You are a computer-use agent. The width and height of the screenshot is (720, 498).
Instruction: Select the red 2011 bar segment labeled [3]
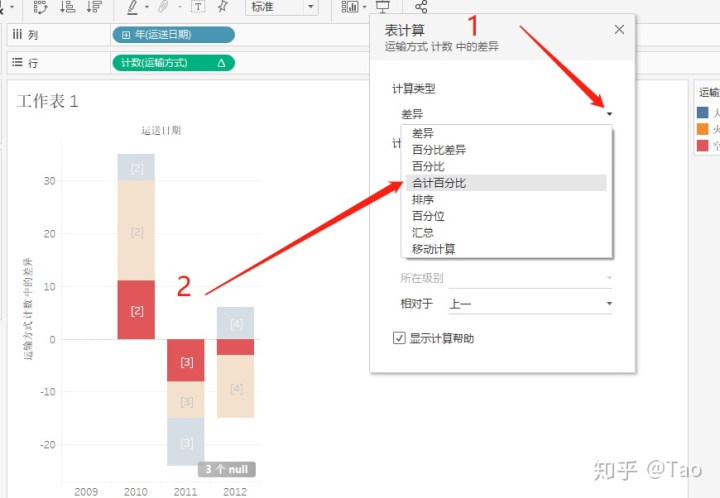coord(186,360)
